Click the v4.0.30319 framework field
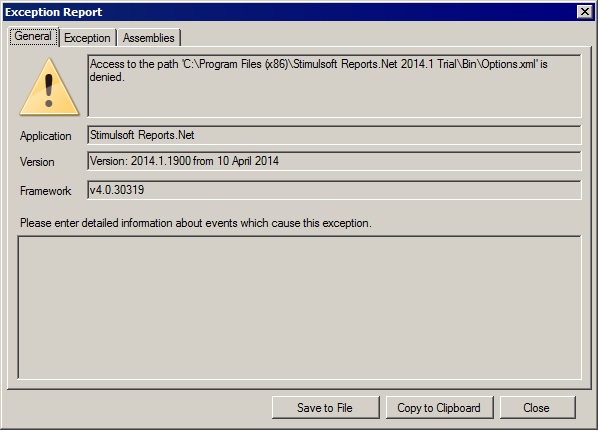Image resolution: width=598 pixels, height=430 pixels. click(x=334, y=190)
